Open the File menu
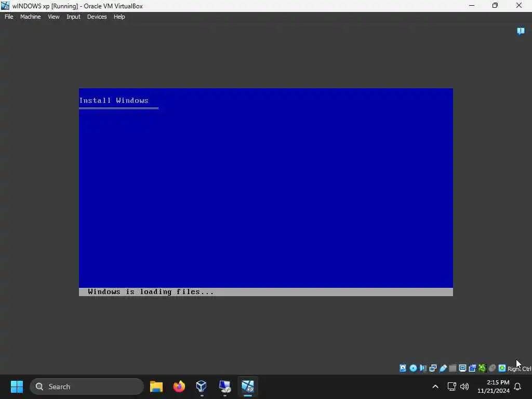The width and height of the screenshot is (532, 399). (x=9, y=17)
